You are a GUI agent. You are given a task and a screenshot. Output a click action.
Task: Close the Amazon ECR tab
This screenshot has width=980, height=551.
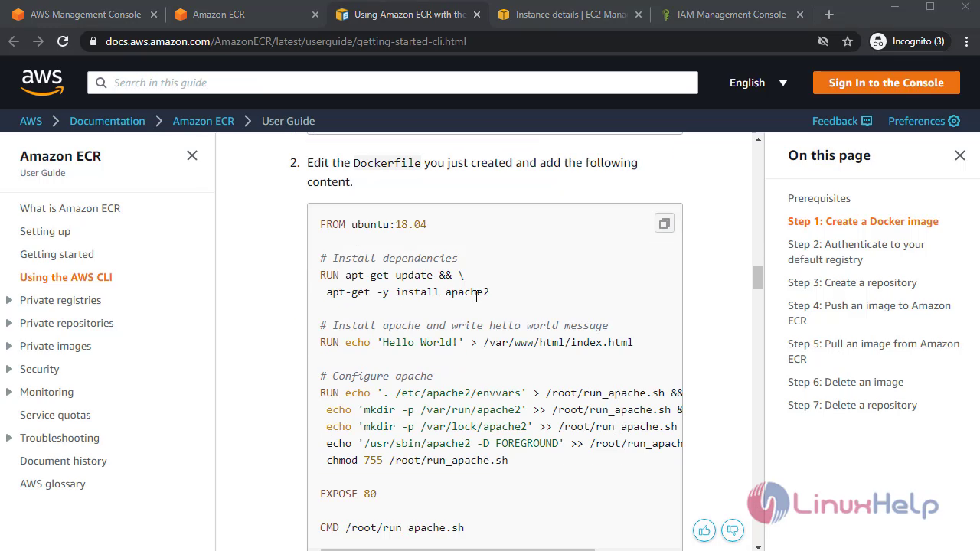315,15
